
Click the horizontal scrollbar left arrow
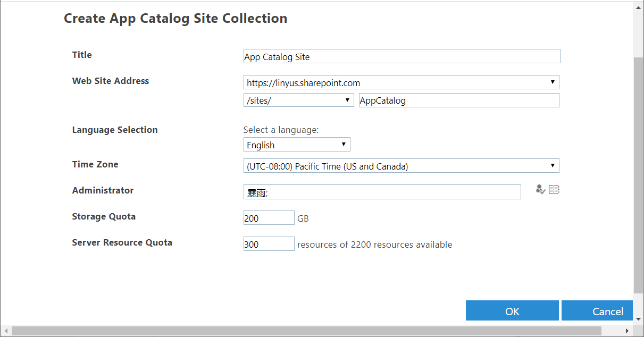4,331
